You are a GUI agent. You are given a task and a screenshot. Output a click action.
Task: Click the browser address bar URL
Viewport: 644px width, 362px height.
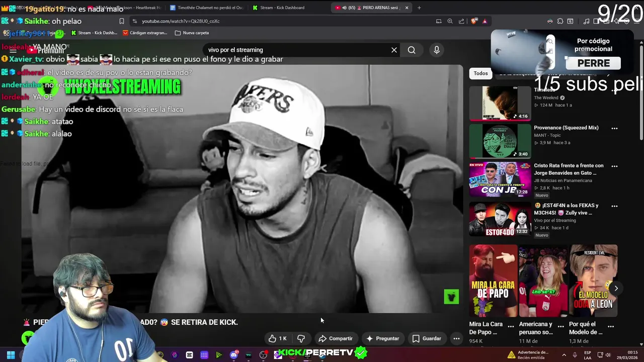pos(181,21)
